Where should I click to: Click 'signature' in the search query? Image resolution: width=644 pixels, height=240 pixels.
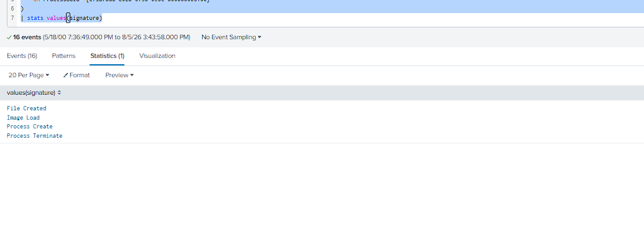[x=84, y=18]
